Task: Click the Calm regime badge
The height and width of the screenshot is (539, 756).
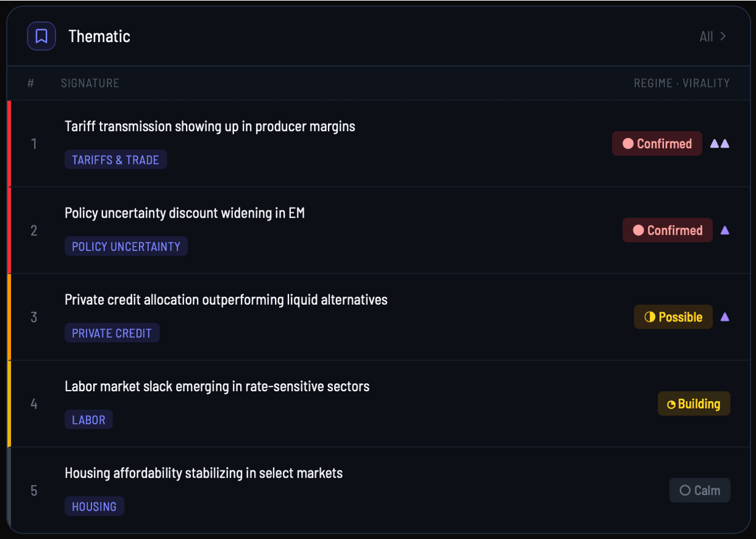Action: click(x=700, y=490)
